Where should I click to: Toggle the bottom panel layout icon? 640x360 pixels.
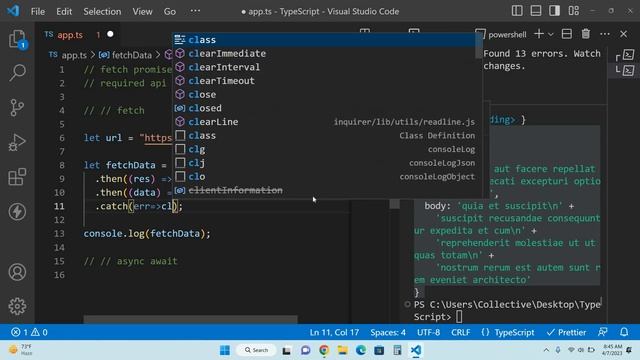[536, 11]
